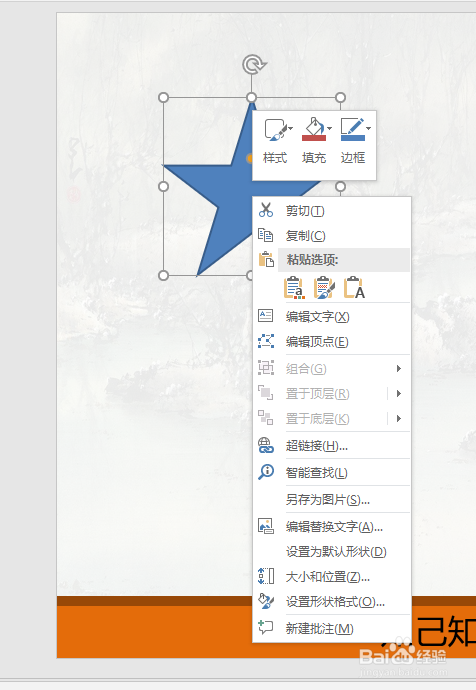The image size is (476, 690).
Task: Open the Fill color dropdown arrow
Action: [x=330, y=128]
